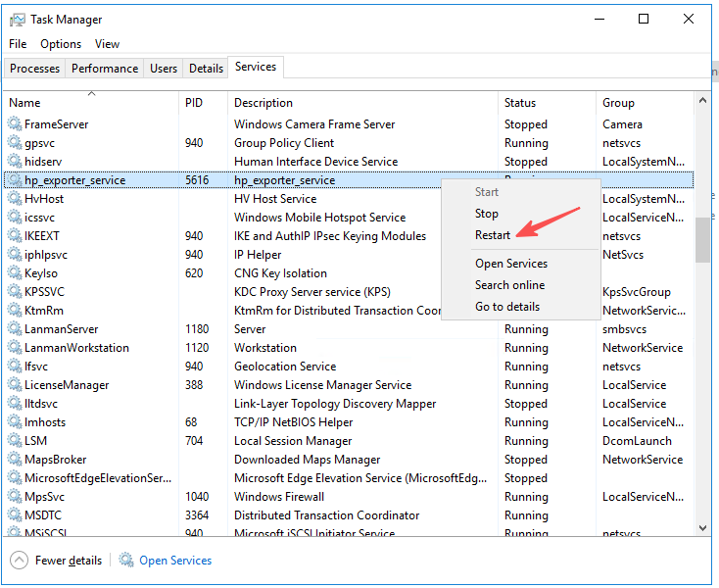
Task: Open the Services link at the bottom
Action: [x=175, y=561]
